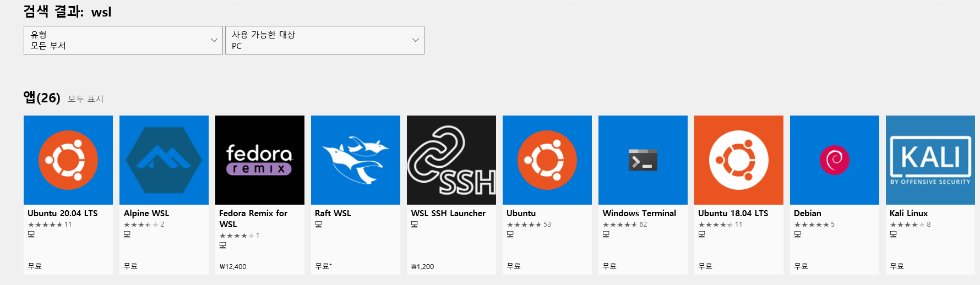
Task: Open the Windows Terminal title
Action: click(639, 213)
